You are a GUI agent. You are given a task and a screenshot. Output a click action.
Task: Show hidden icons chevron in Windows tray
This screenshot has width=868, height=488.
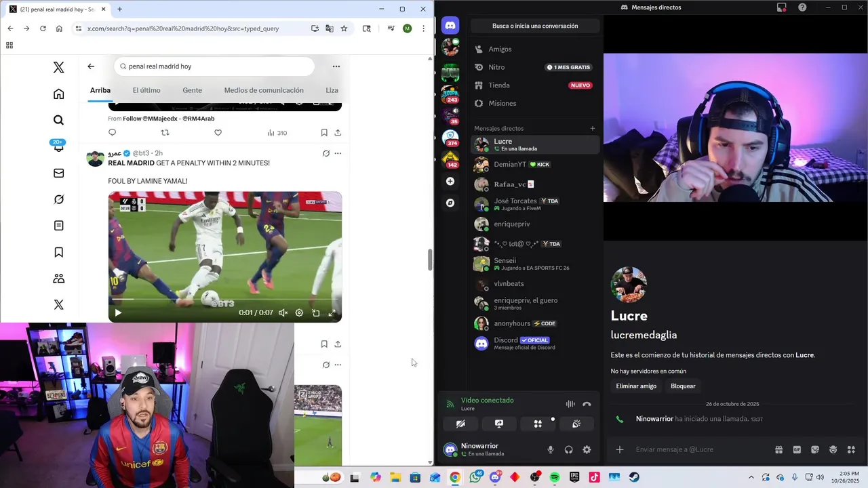click(751, 478)
